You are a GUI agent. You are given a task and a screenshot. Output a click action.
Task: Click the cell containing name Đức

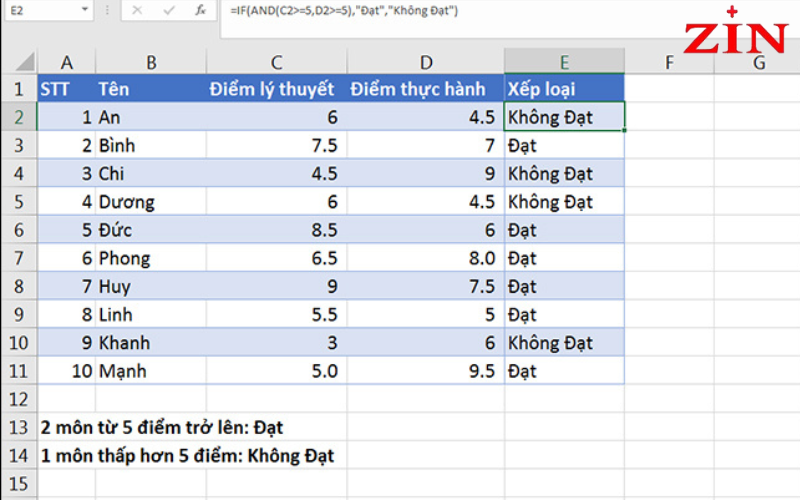151,230
